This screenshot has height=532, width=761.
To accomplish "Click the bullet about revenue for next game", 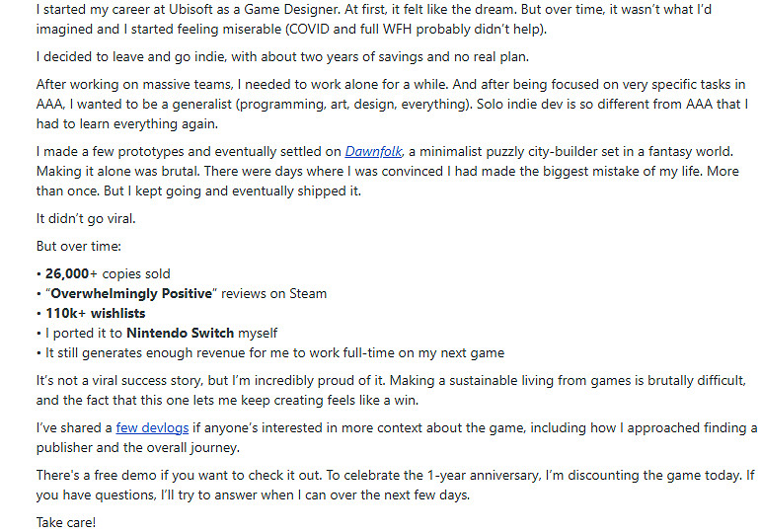I will (x=274, y=352).
